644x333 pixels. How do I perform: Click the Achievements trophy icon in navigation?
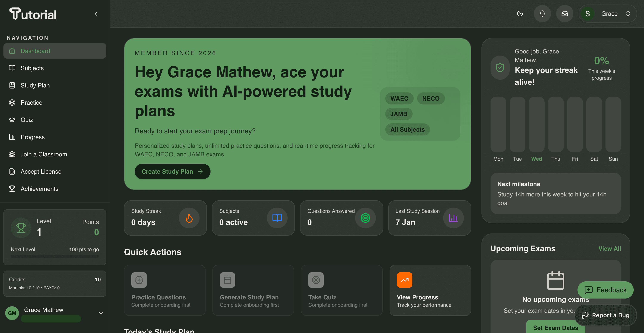(12, 189)
